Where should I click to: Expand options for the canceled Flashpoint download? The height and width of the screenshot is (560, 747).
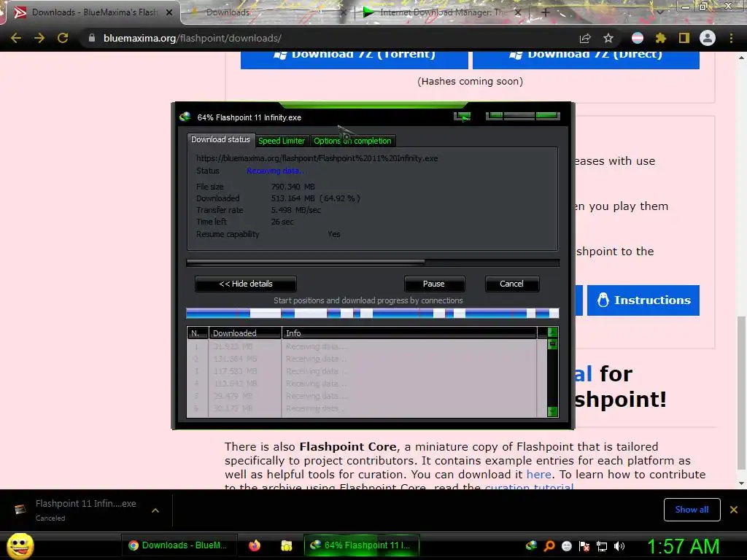click(x=155, y=510)
